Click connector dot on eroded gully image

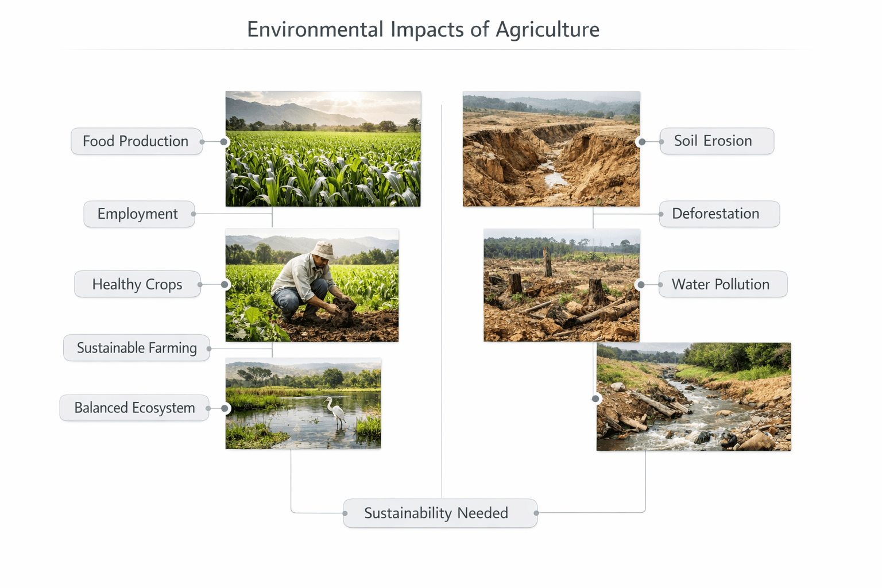coord(641,142)
